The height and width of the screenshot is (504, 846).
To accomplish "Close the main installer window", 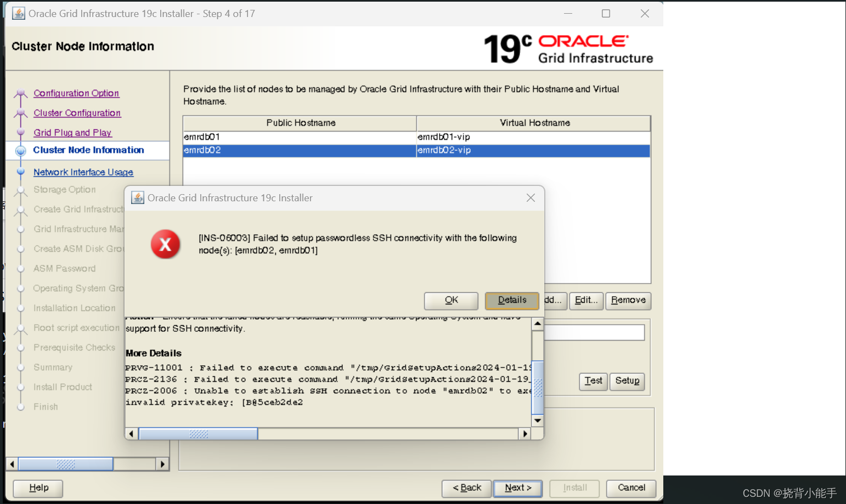I will pos(645,13).
